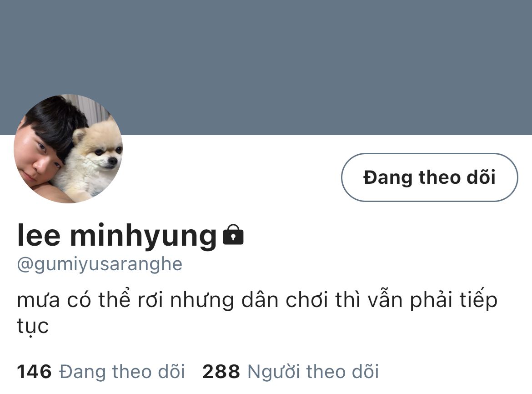Click the number 288 in the stats row
532x394 pixels.
pyautogui.click(x=221, y=371)
